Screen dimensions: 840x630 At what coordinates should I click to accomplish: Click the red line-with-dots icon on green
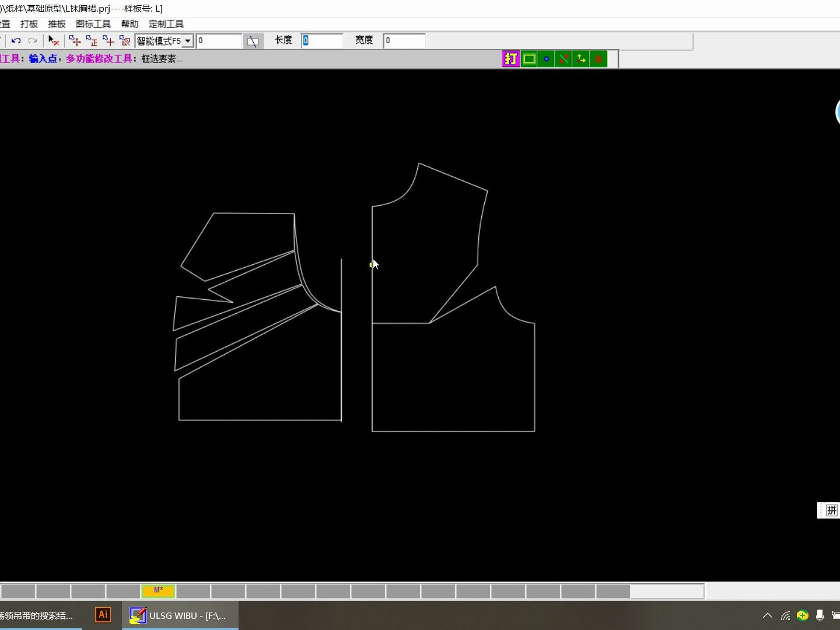(x=563, y=59)
